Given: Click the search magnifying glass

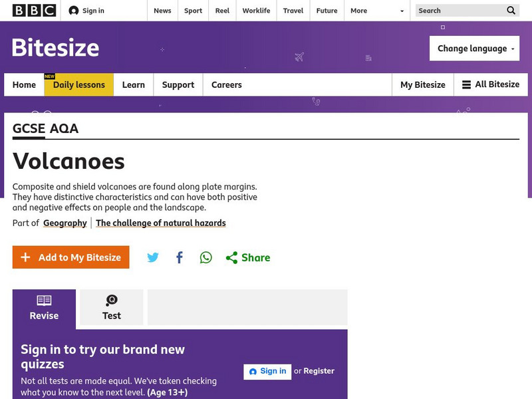Looking at the screenshot, I should point(511,11).
